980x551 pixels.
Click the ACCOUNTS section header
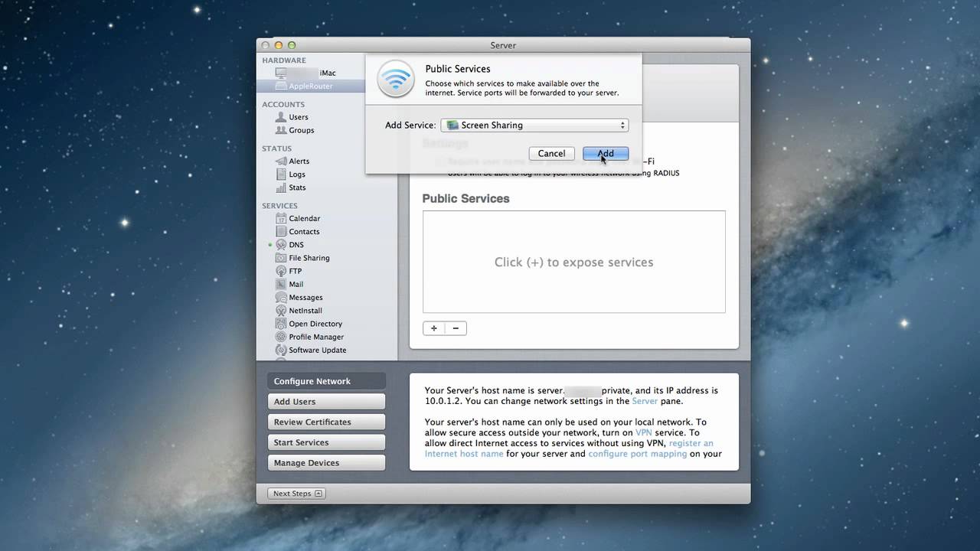(x=283, y=105)
